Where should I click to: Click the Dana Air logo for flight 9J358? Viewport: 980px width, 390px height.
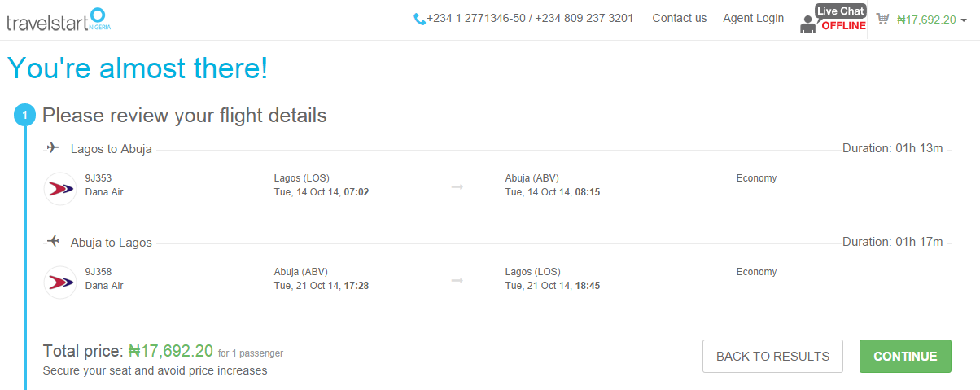(60, 283)
